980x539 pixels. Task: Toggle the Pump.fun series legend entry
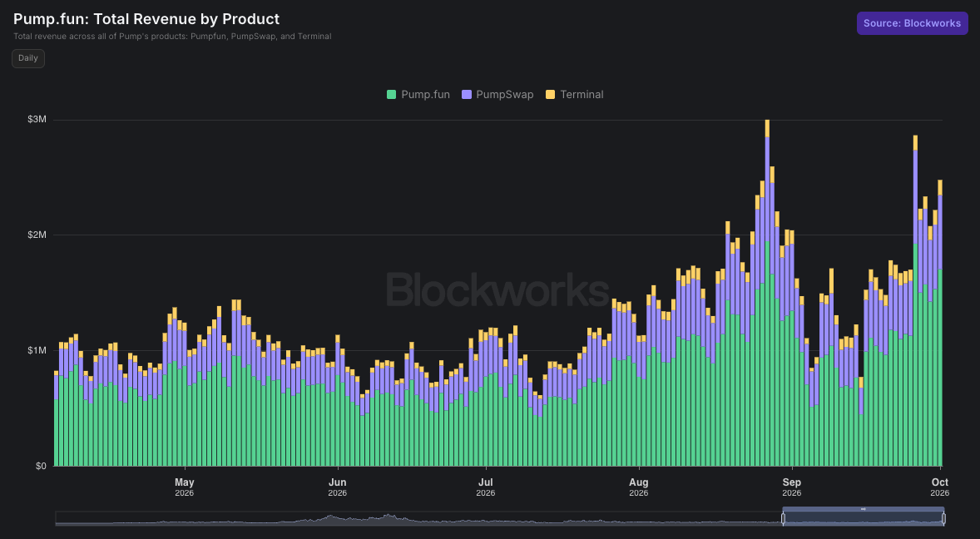pyautogui.click(x=418, y=94)
